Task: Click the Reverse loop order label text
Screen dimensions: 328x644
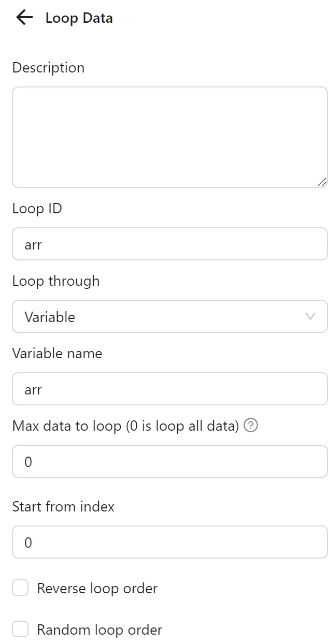Action: (x=96, y=588)
